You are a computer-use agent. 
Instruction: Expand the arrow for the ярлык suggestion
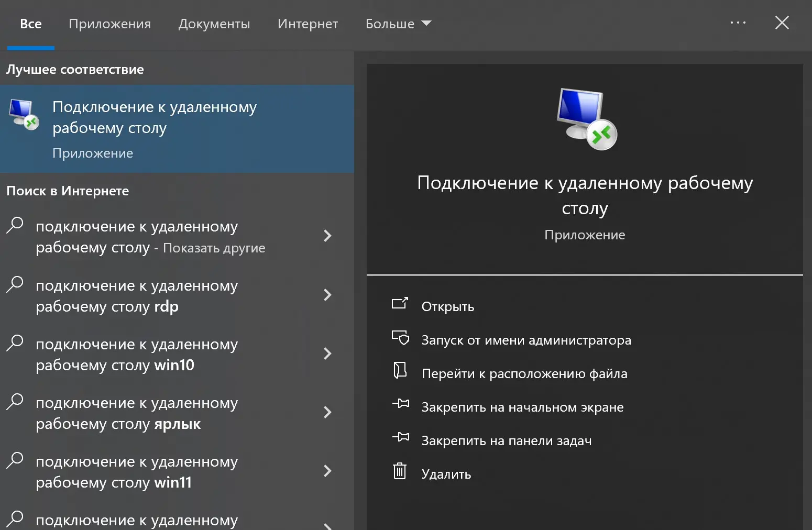click(x=327, y=412)
